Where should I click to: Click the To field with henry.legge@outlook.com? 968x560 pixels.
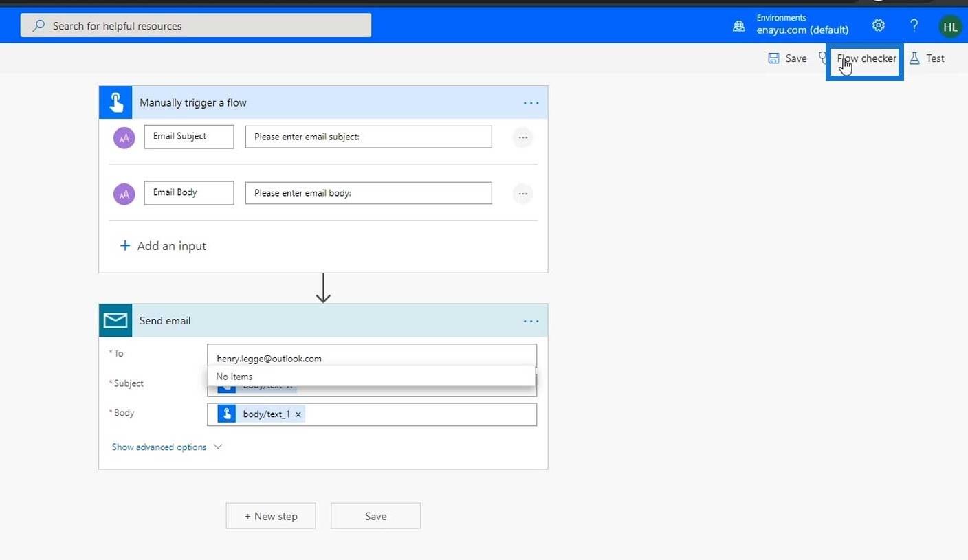(x=372, y=356)
